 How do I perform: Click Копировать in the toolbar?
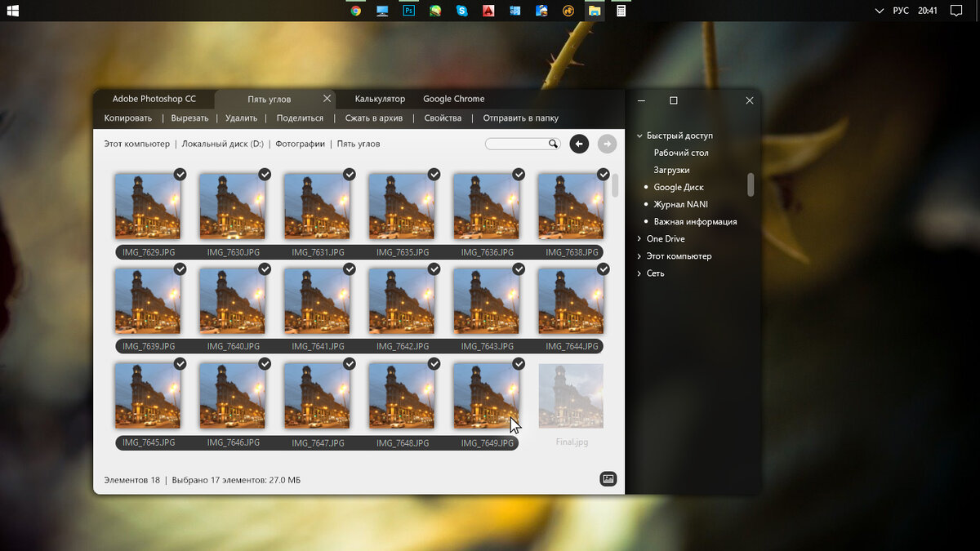(x=128, y=118)
